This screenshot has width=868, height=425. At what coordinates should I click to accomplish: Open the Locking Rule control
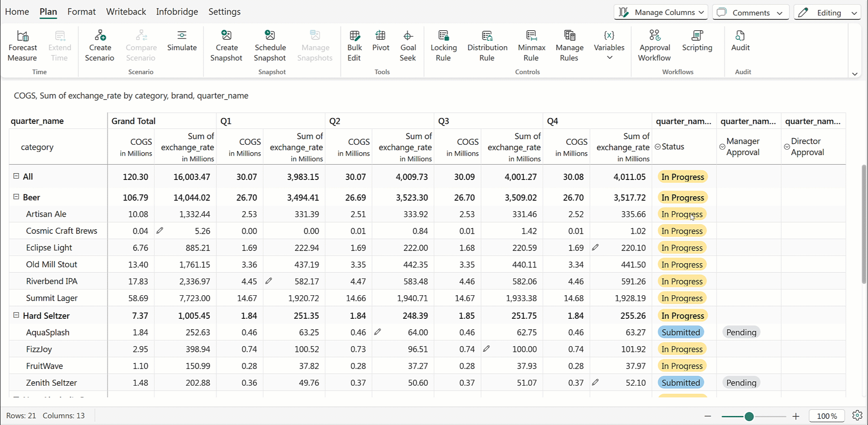coord(443,46)
